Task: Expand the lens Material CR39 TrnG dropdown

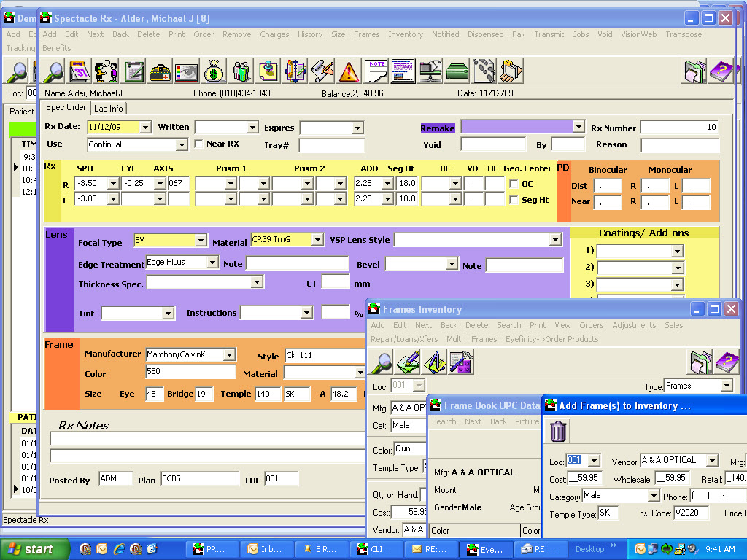Action: [x=317, y=239]
